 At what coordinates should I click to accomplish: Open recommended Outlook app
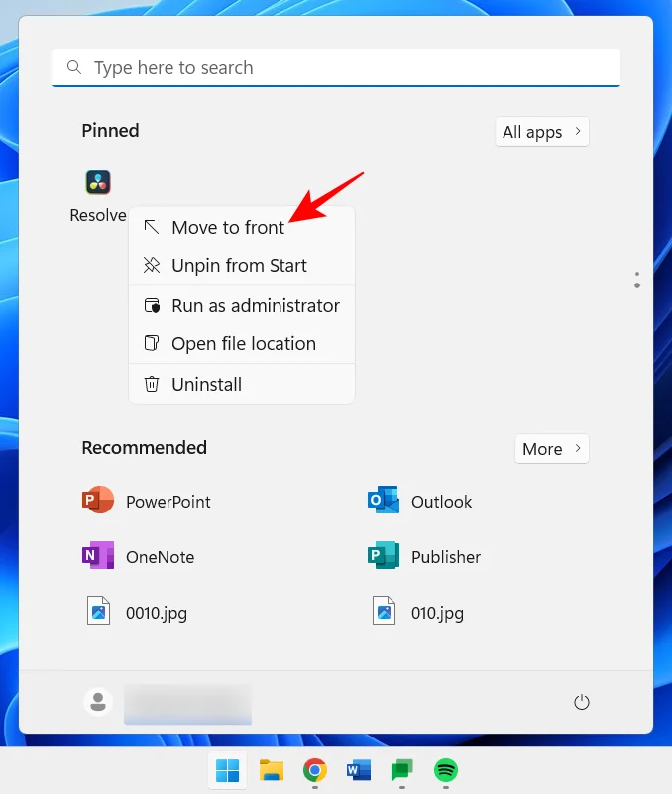[x=420, y=501]
